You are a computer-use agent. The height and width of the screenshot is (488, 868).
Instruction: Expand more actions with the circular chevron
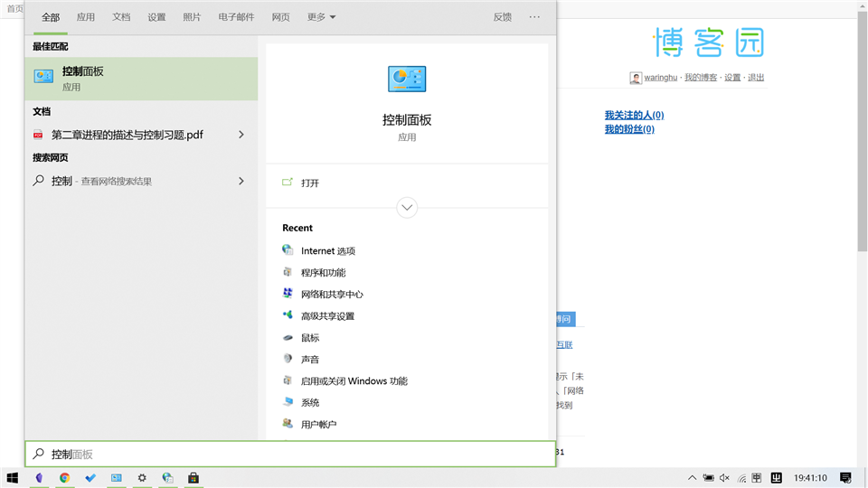pos(407,208)
